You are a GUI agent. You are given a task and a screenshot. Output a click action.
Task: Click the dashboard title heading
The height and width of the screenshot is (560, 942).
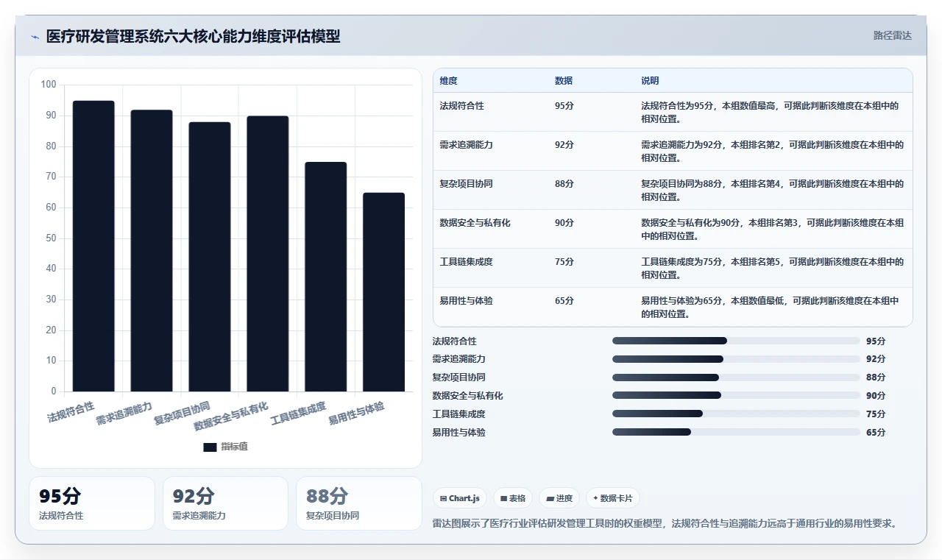click(x=193, y=36)
